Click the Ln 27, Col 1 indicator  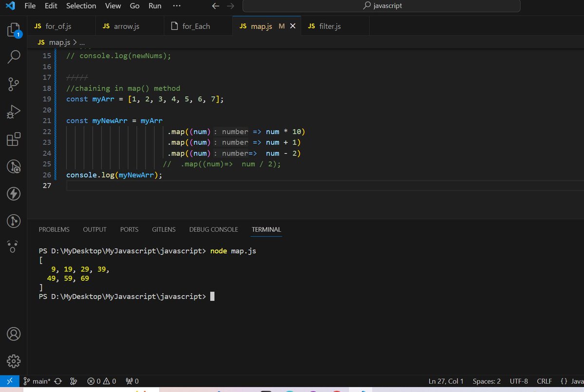[x=446, y=381]
